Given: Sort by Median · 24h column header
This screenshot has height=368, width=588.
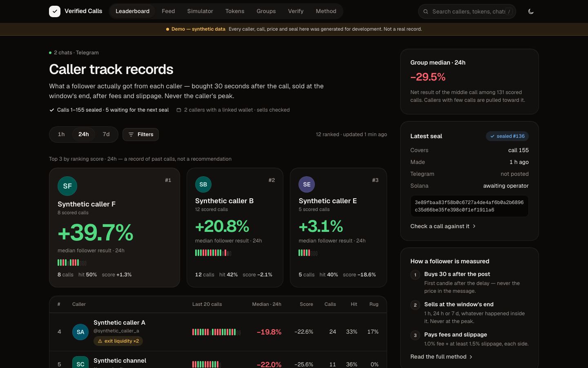Looking at the screenshot, I should coord(267,304).
